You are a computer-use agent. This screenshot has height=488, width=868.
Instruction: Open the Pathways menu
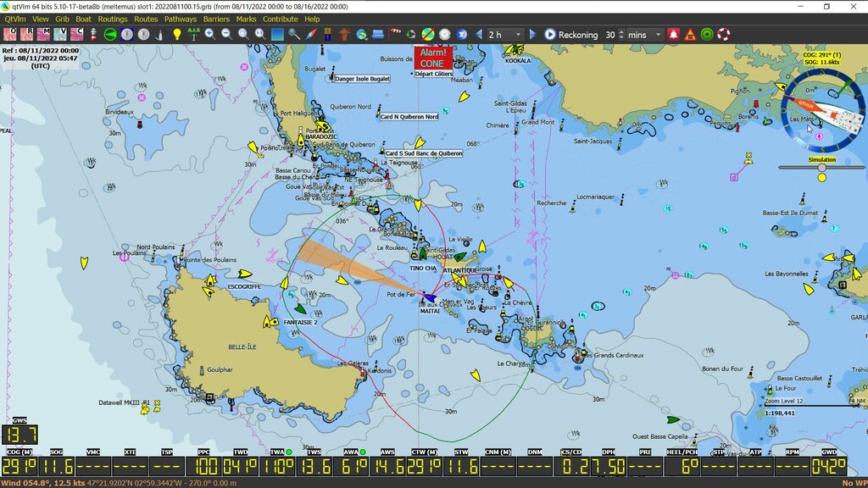181,19
